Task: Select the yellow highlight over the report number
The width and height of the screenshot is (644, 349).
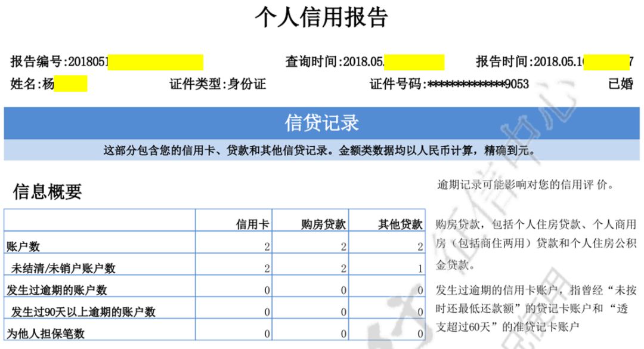Action: (x=158, y=60)
